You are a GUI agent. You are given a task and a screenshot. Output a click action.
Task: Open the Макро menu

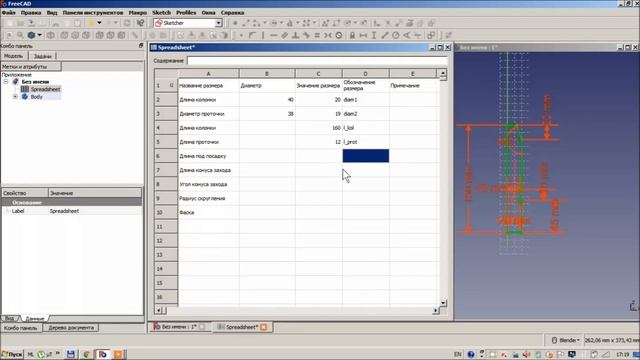coord(138,13)
